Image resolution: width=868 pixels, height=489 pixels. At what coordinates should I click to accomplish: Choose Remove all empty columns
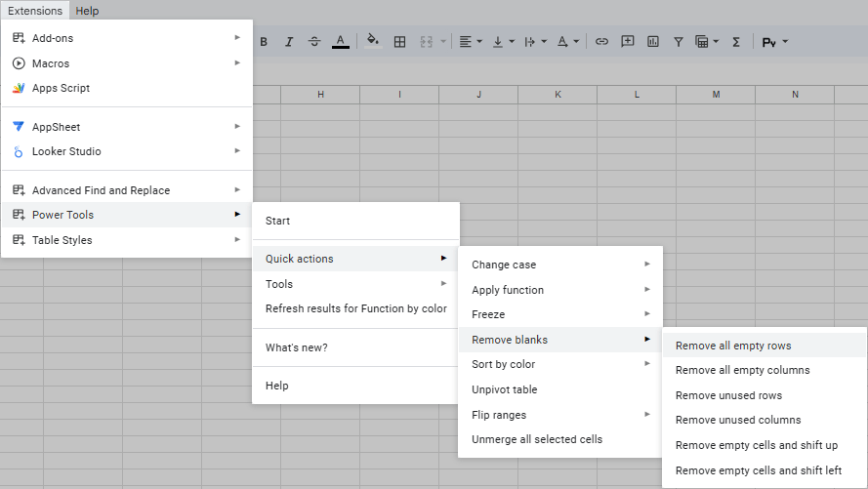pyautogui.click(x=765, y=370)
